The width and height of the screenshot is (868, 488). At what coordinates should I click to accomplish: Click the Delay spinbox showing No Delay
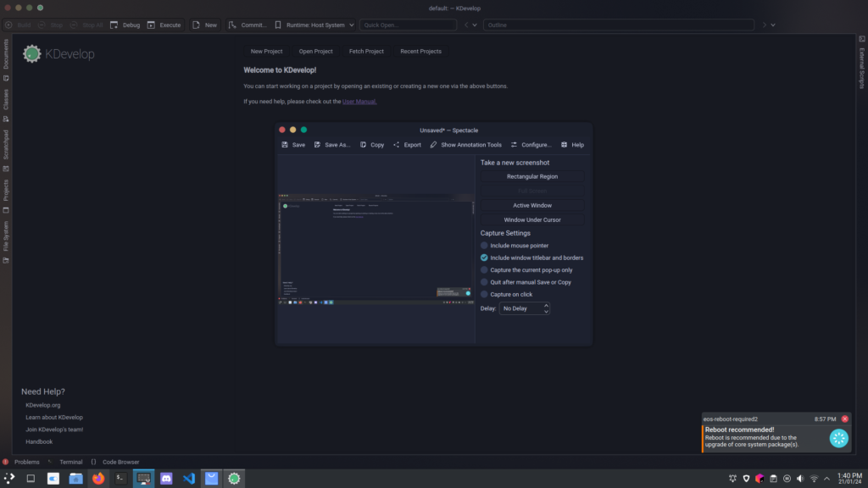click(524, 308)
